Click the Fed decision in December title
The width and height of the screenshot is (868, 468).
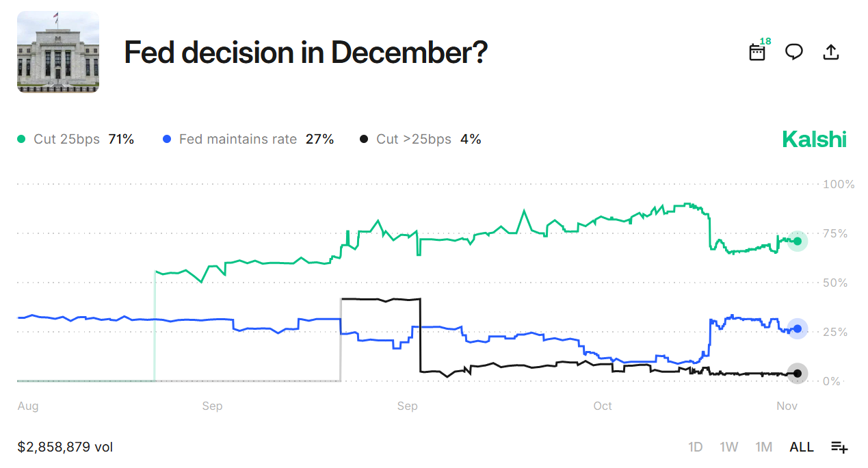306,53
